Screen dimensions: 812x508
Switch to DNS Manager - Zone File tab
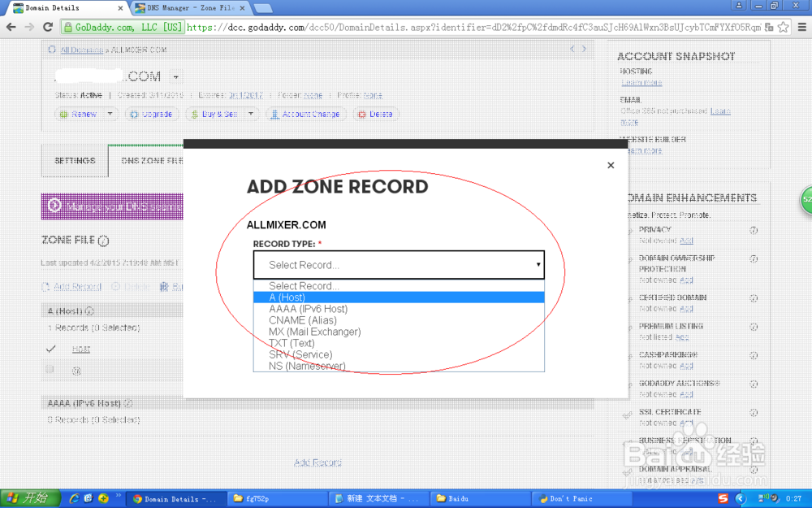[190, 8]
